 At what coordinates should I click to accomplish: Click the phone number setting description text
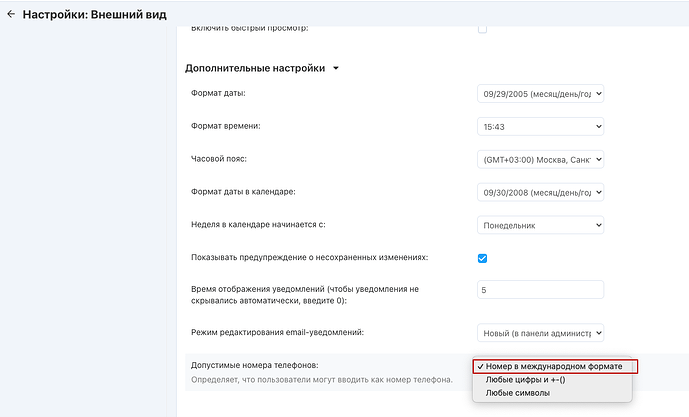[x=322, y=380]
